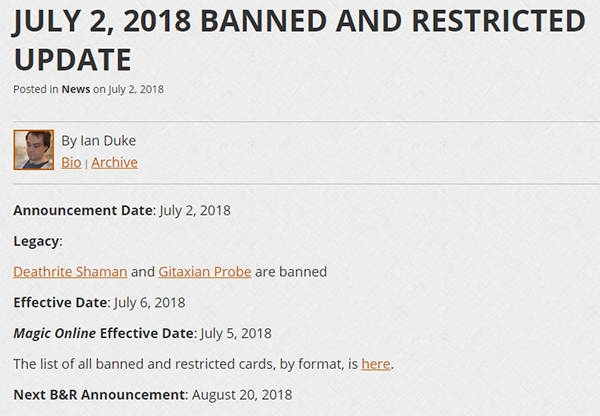Click Ian Duke's author photo
Image resolution: width=600 pixels, height=416 pixels.
click(33, 150)
